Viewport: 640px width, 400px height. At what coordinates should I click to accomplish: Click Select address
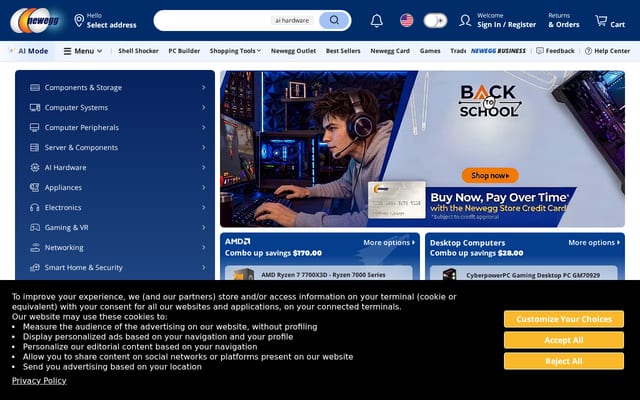click(111, 25)
